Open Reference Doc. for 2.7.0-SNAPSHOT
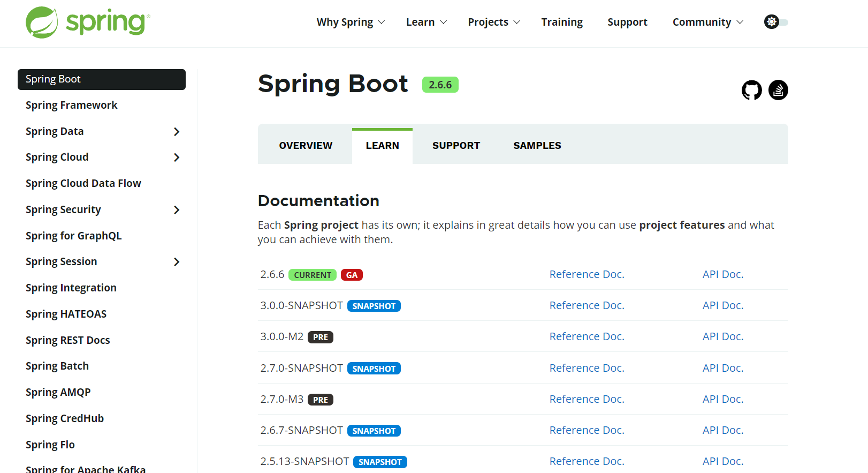Viewport: 868px width, 473px height. click(587, 368)
